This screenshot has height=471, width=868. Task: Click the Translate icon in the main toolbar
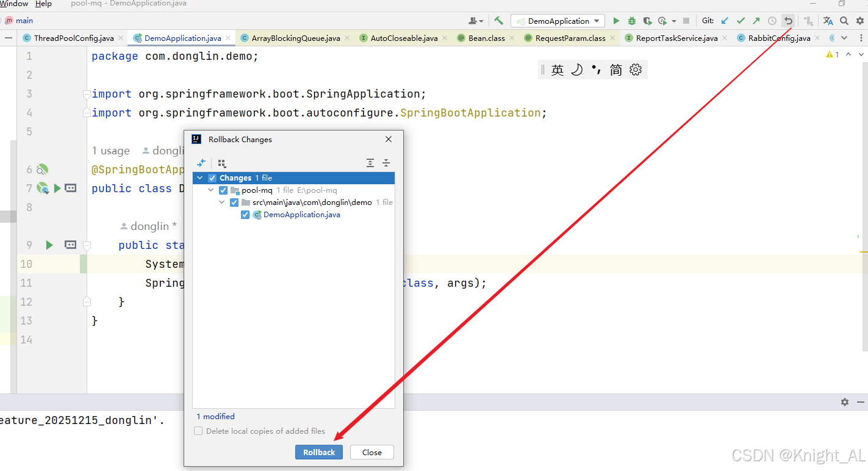(x=828, y=21)
